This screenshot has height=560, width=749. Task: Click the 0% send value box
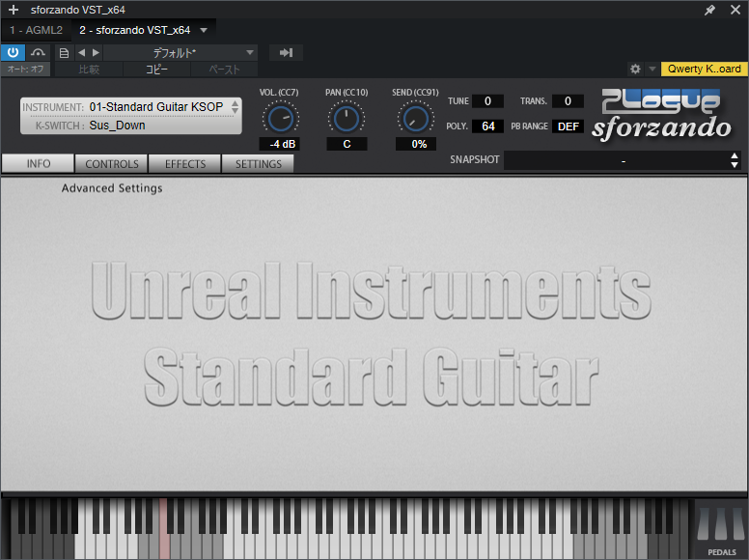pyautogui.click(x=416, y=144)
